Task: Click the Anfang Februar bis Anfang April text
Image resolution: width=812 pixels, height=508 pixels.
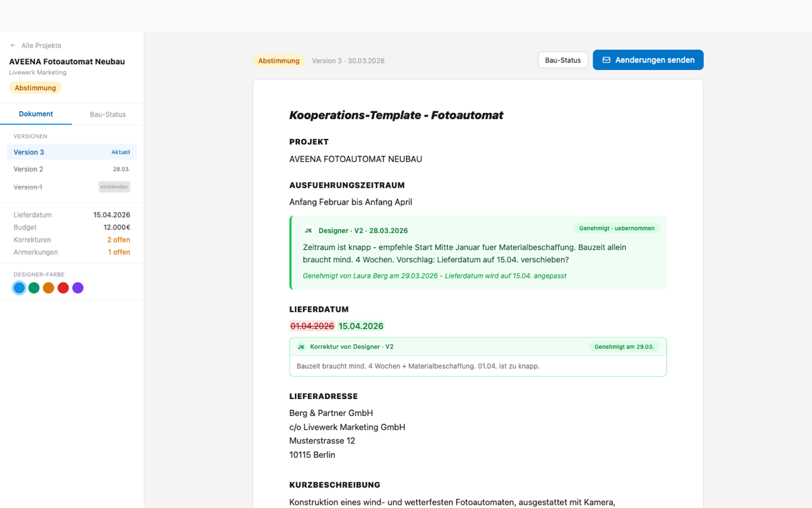Action: tap(351, 202)
